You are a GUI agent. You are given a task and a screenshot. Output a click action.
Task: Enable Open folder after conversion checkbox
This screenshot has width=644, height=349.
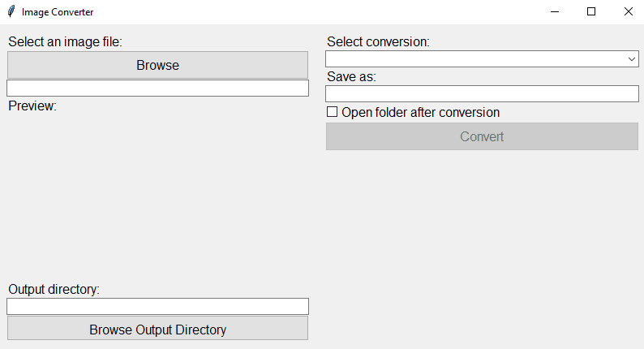(x=332, y=112)
